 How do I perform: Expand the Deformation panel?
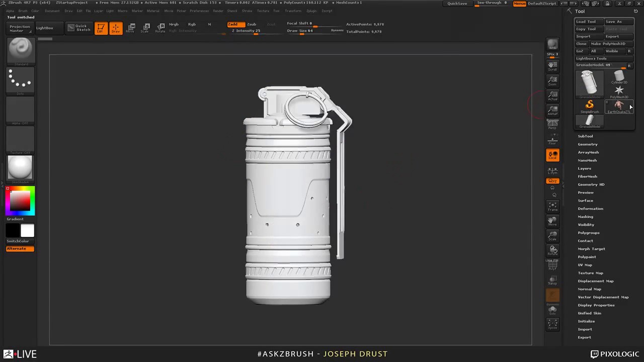pyautogui.click(x=590, y=208)
